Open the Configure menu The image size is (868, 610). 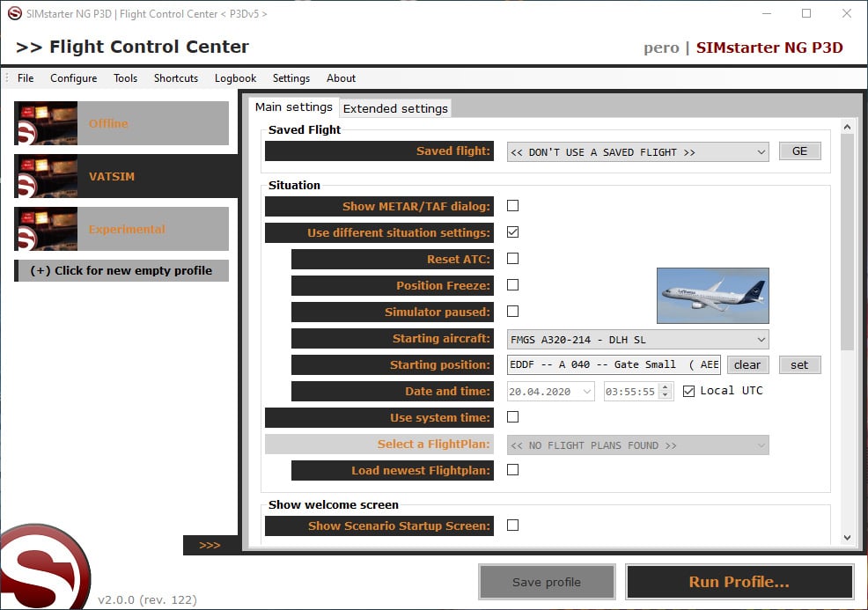click(x=73, y=78)
